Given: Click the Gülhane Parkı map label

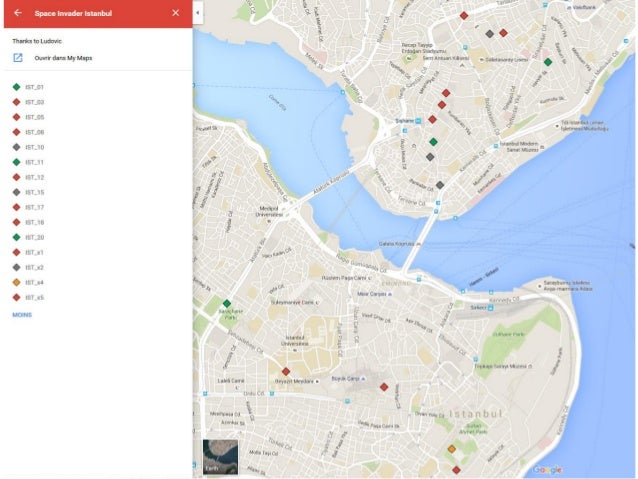Looking at the screenshot, I should point(508,334).
